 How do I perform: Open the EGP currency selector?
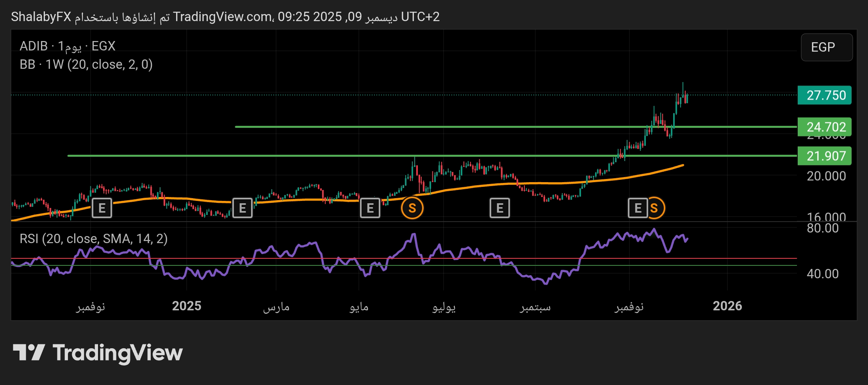click(826, 47)
